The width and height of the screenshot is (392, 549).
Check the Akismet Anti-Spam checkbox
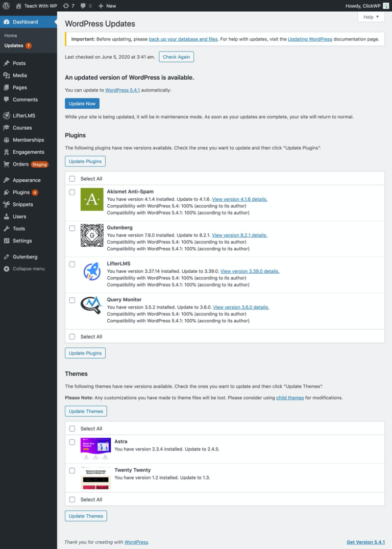click(x=72, y=192)
